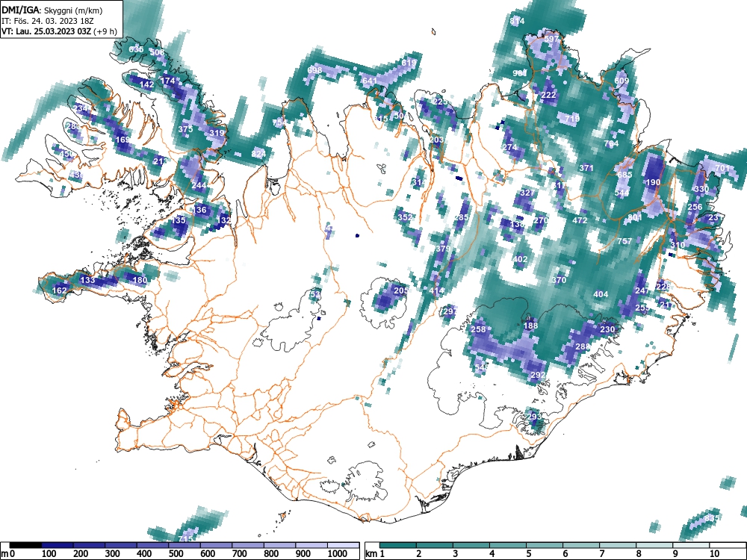
Task: Click the visibility value '244' on the map
Action: [x=199, y=185]
